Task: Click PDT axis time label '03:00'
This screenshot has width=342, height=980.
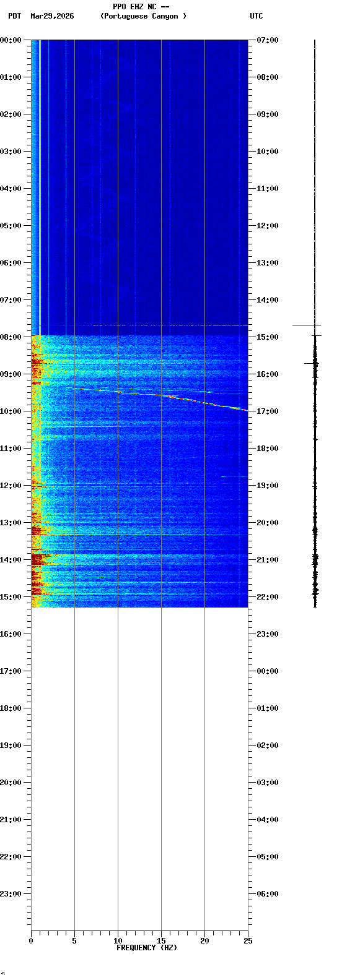Action: pyautogui.click(x=11, y=152)
